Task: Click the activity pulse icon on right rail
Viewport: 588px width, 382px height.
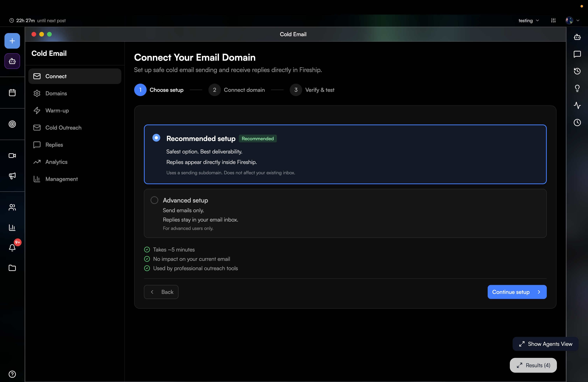Action: tap(577, 105)
